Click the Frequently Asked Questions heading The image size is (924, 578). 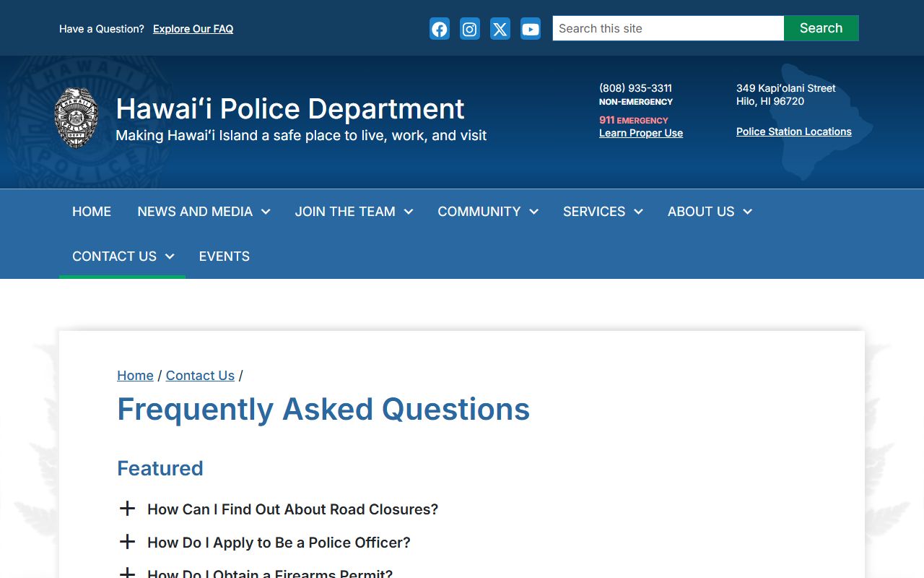323,409
